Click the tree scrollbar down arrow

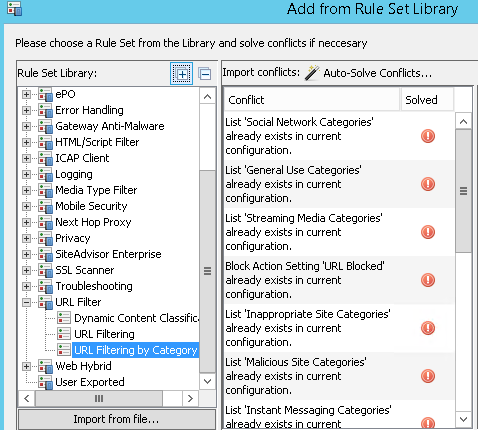point(207,381)
